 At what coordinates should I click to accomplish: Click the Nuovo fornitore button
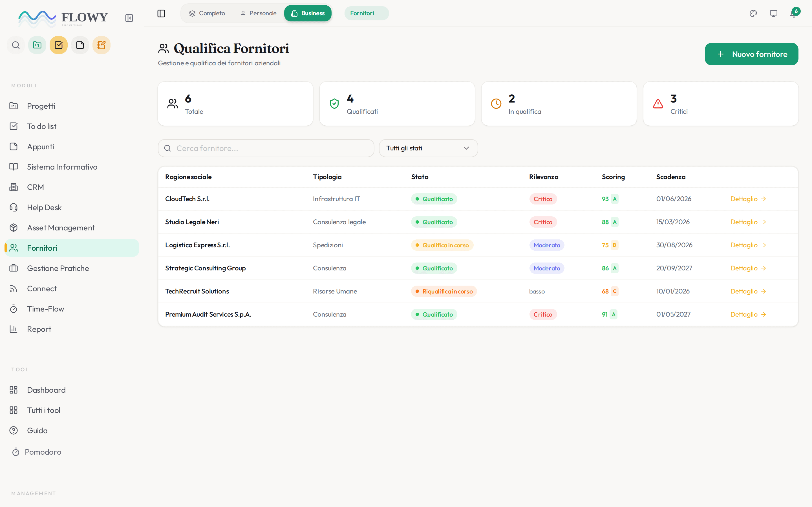tap(751, 54)
